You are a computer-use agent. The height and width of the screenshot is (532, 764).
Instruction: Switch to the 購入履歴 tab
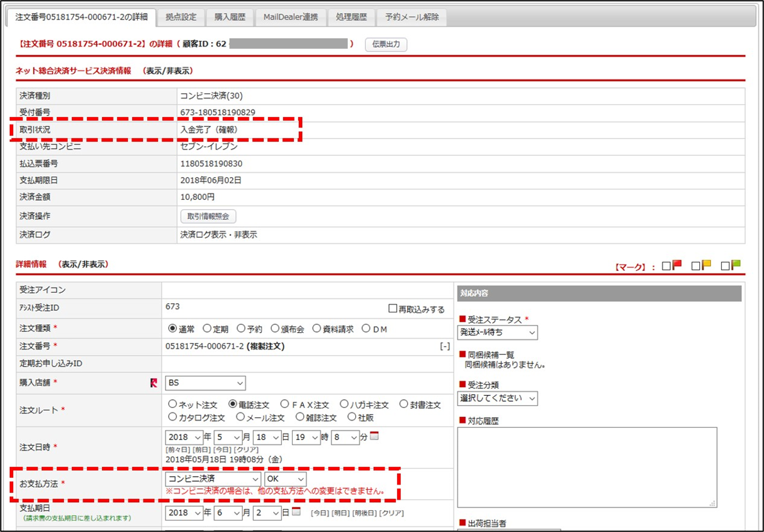tap(230, 17)
